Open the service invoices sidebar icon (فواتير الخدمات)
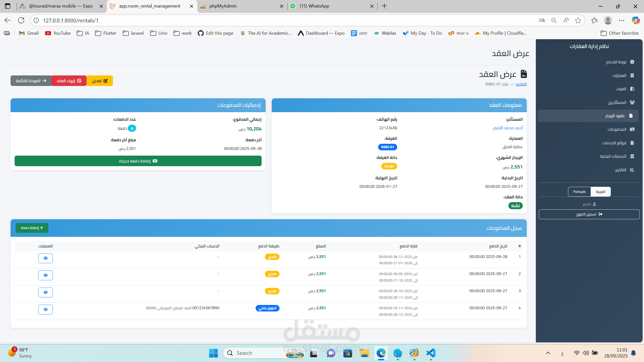644x362 pixels. point(632,143)
